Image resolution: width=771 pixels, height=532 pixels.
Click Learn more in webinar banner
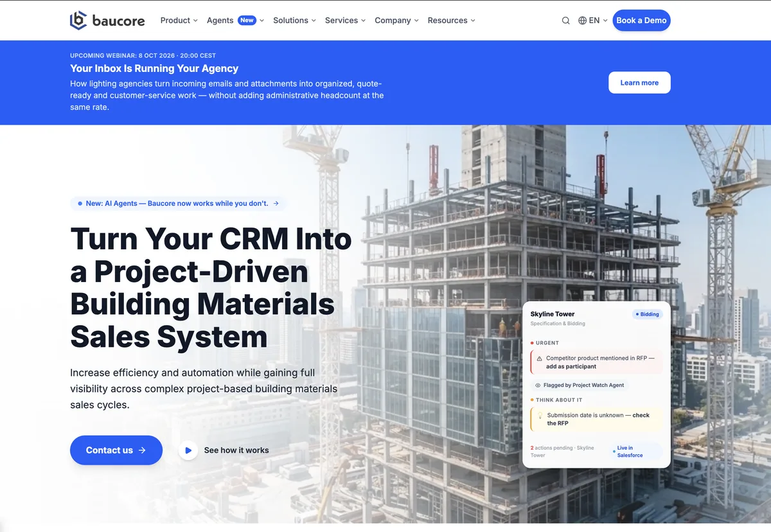click(639, 83)
